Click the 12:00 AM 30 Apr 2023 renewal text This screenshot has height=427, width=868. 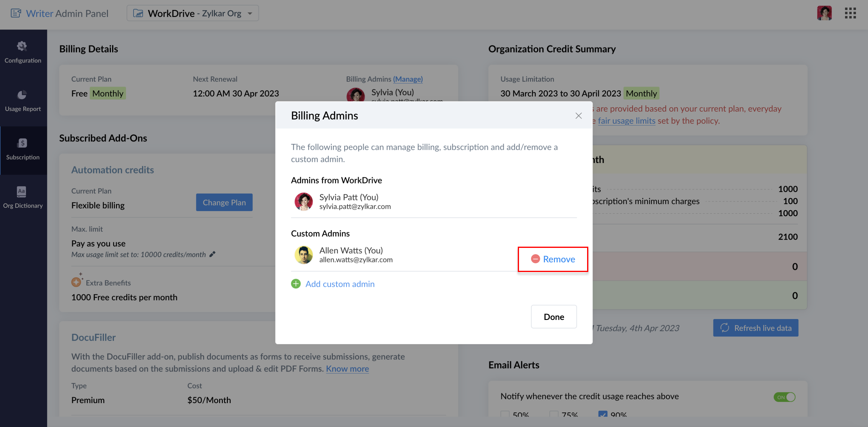coord(236,93)
